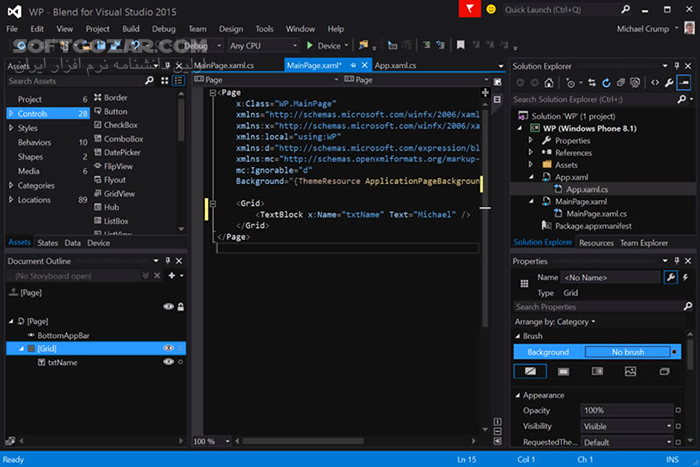Click the Opacity property marker square

(678, 410)
